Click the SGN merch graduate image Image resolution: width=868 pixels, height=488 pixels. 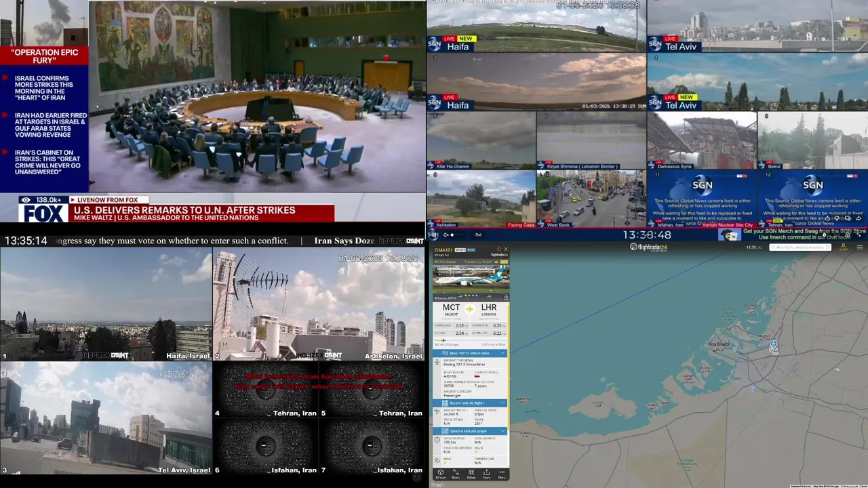coord(730,235)
